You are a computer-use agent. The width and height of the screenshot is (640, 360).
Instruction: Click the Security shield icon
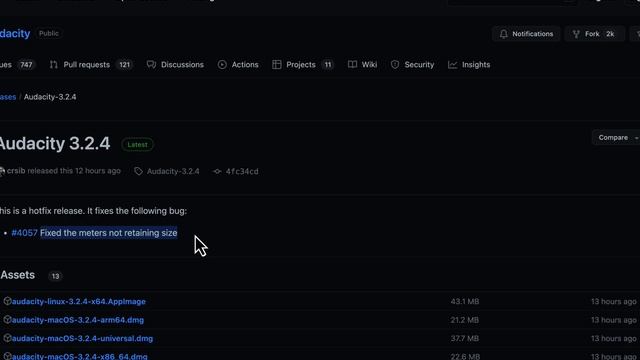coord(395,64)
